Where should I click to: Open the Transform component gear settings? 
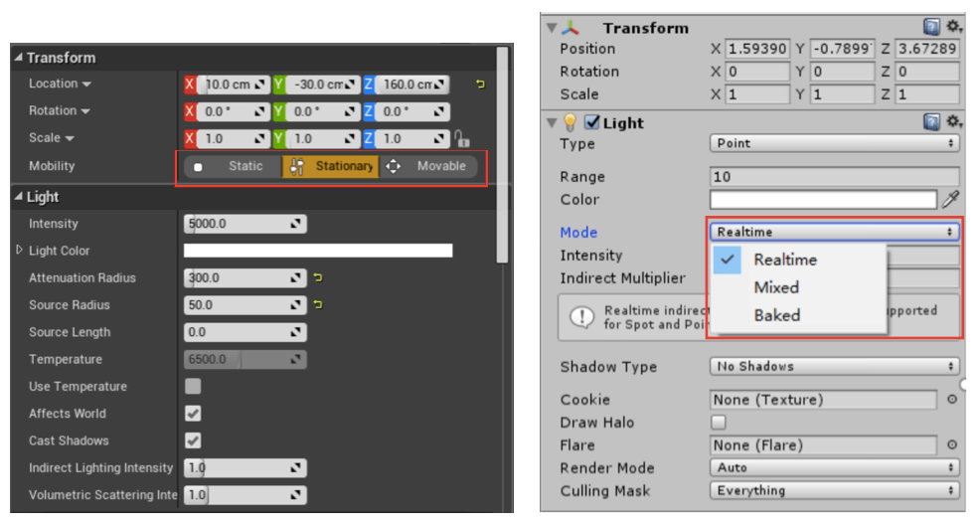tap(954, 27)
